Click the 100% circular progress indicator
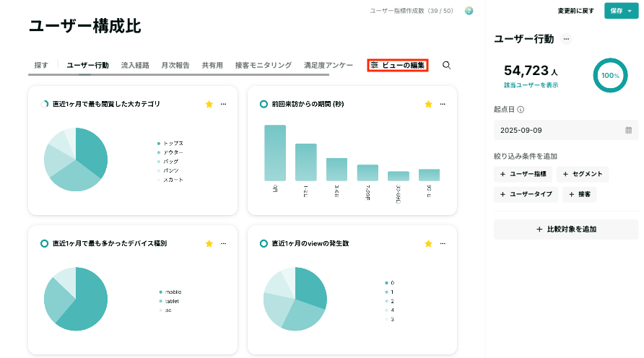This screenshot has height=358, width=644. pos(610,76)
